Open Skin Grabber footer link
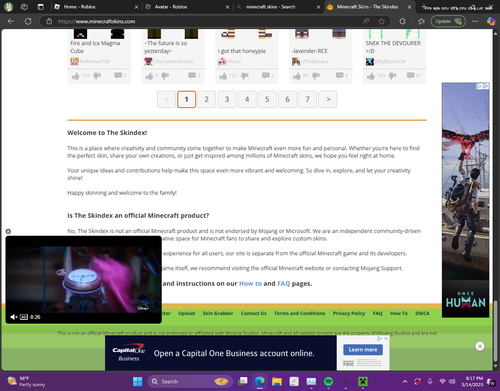The width and height of the screenshot is (500, 391). tap(218, 313)
